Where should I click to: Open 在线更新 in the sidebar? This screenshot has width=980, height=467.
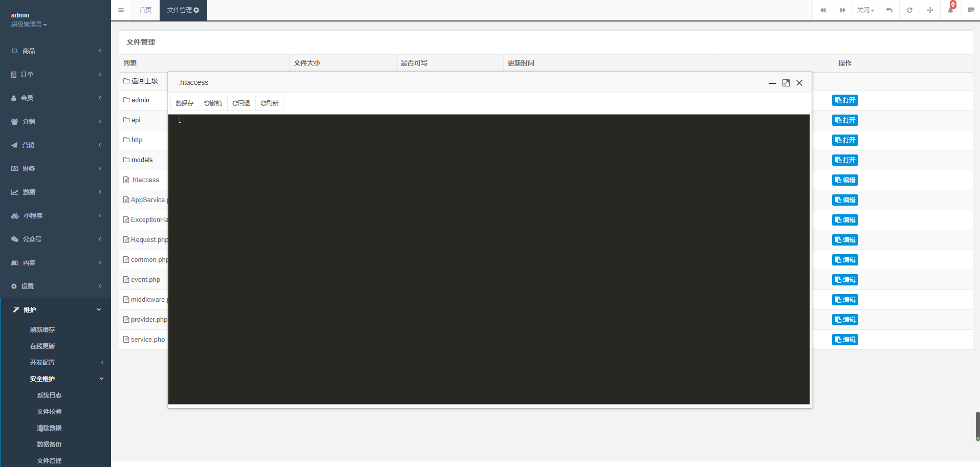pos(42,346)
